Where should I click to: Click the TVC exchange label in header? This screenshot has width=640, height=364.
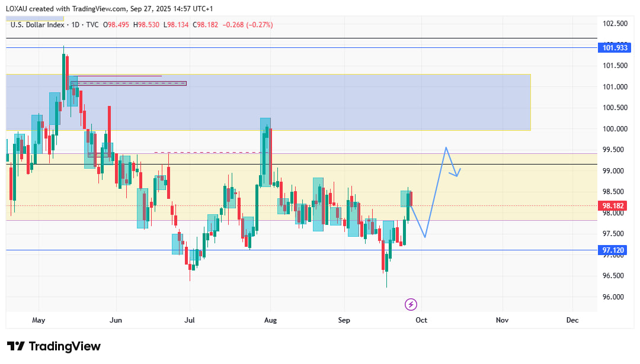[x=92, y=25]
